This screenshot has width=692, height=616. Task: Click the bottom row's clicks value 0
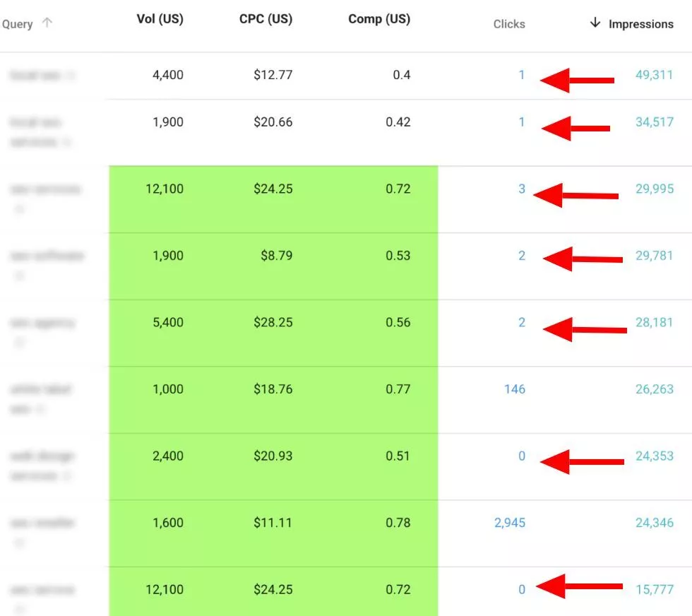pos(521,590)
